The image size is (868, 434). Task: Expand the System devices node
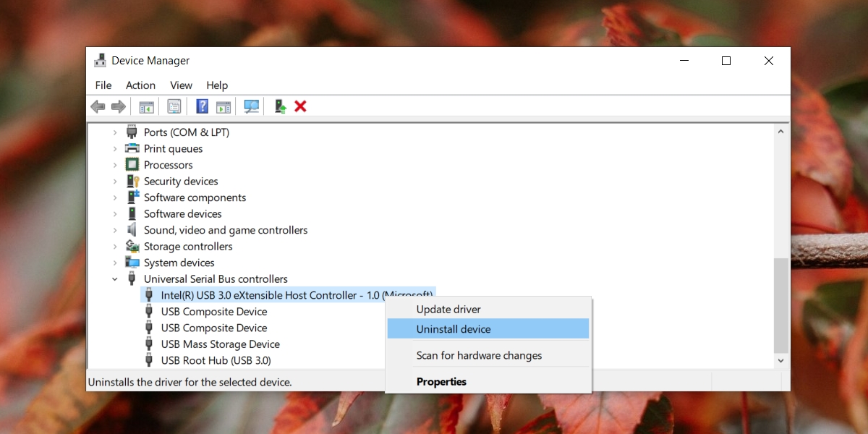click(114, 263)
